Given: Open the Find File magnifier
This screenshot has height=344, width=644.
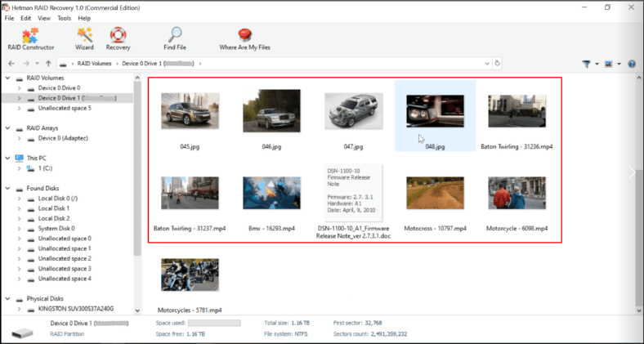Looking at the screenshot, I should tap(175, 39).
